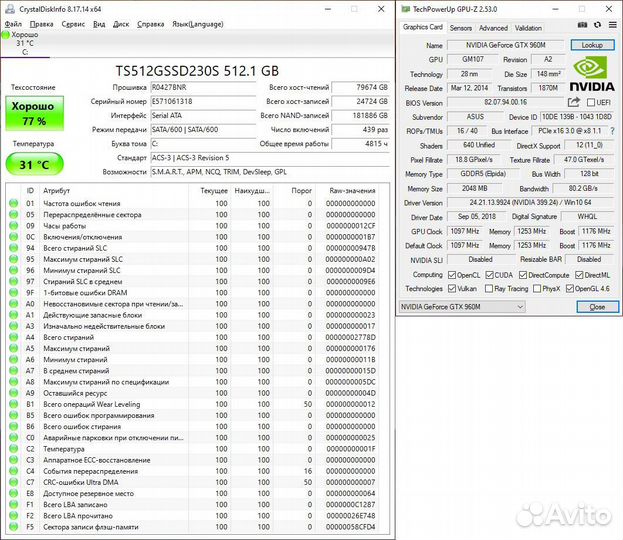Switch to the Validation tab
Image resolution: width=623 pixels, height=540 pixels.
(528, 28)
